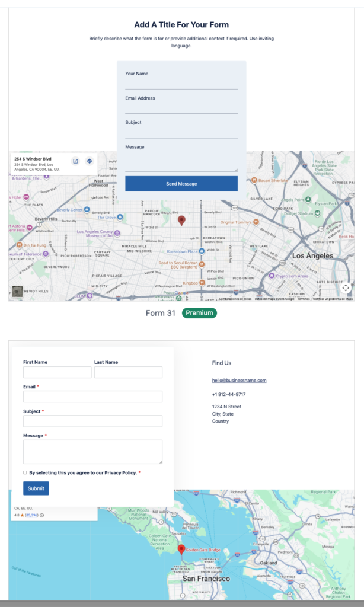
Task: Click the Crypto.com Arena marker
Action: tap(272, 276)
